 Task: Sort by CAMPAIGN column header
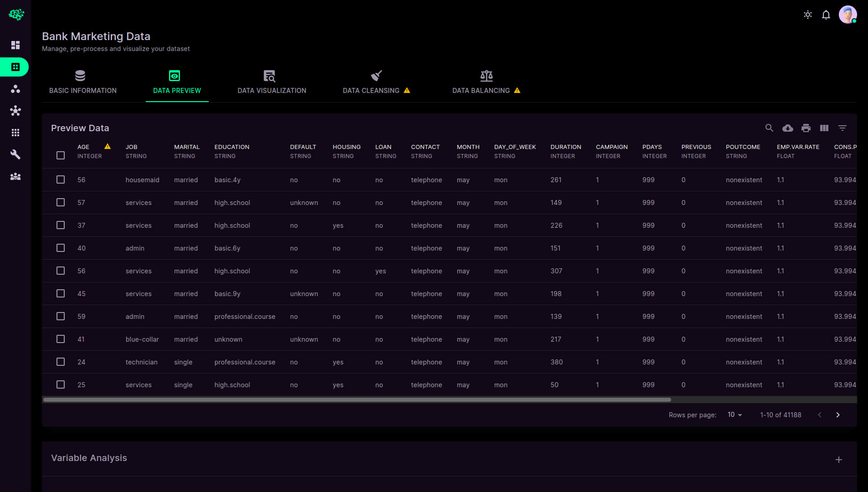click(612, 147)
